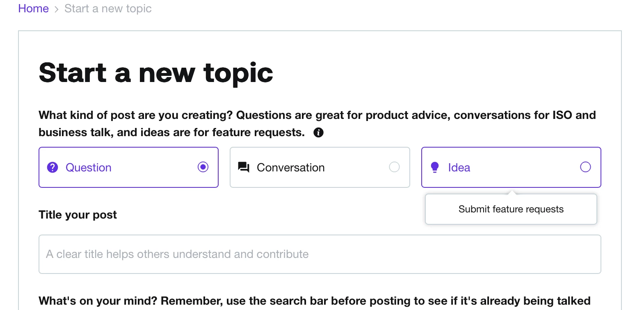644x310 pixels.
Task: Click the chat bubbles Conversation icon
Action: coord(244,167)
